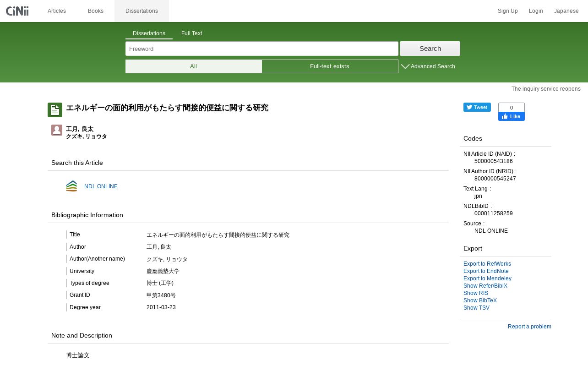Click the dissertation title heading
The image size is (588, 382).
point(167,108)
